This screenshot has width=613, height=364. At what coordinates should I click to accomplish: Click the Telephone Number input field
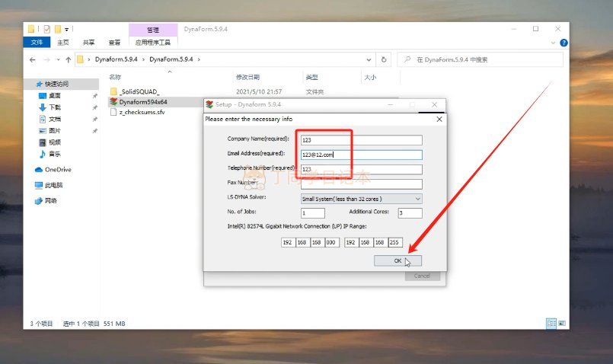(361, 169)
